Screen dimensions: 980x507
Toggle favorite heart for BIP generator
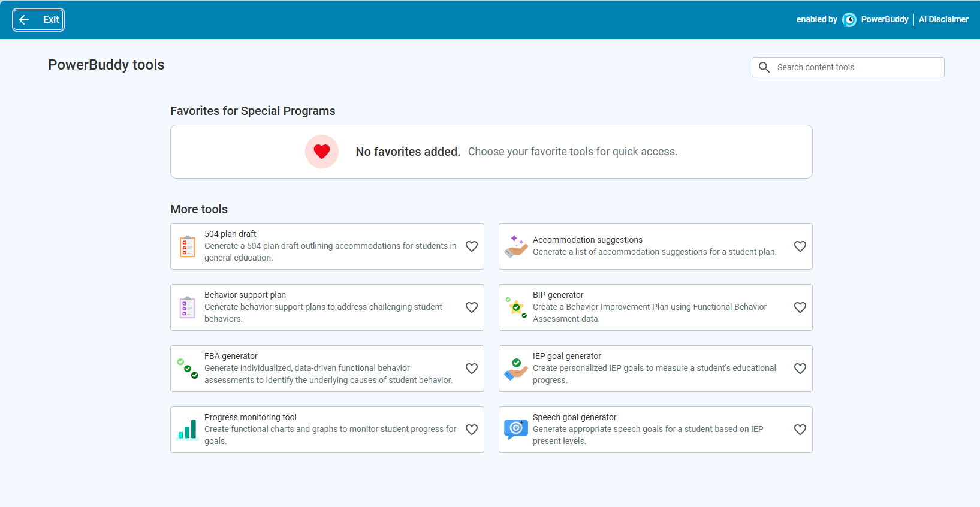click(x=800, y=307)
